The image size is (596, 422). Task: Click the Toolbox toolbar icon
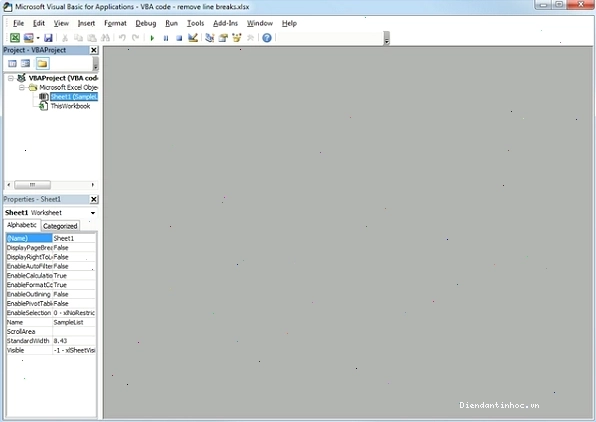[250, 38]
